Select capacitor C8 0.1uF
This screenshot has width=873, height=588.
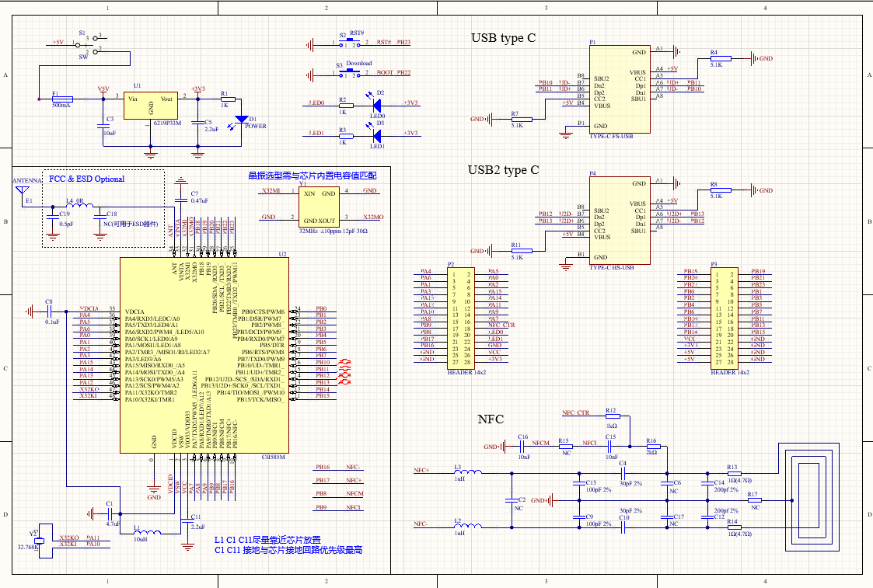[x=49, y=311]
